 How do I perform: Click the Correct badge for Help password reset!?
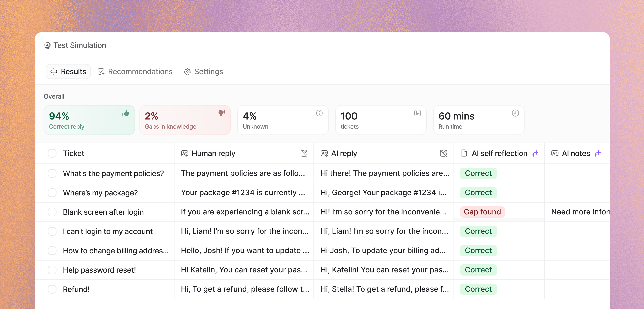click(478, 270)
